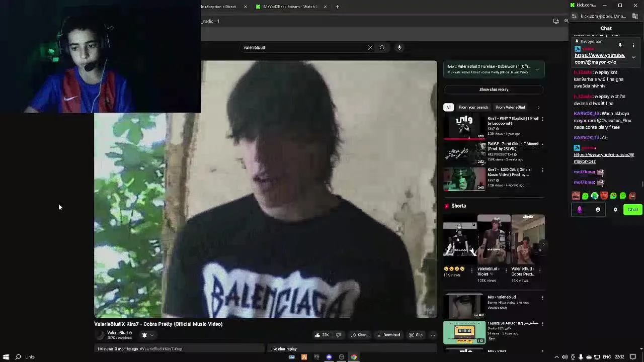
Task: Open Kira7 WHY? video thumbnail
Action: (x=464, y=127)
